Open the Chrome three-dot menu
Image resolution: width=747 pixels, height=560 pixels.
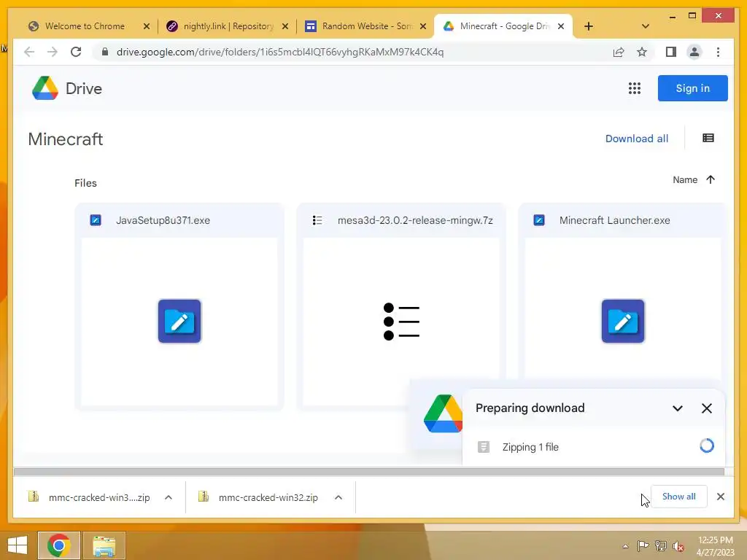[718, 52]
